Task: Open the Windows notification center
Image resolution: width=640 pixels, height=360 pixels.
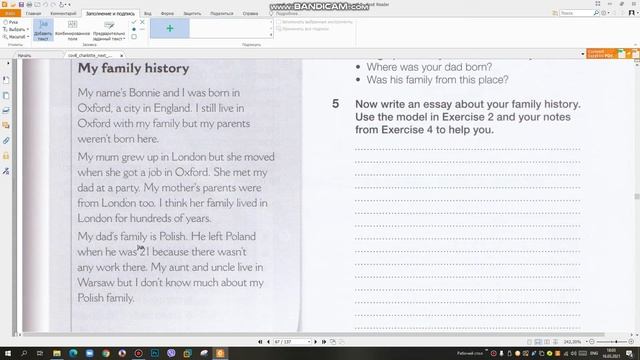Action: pos(629,353)
